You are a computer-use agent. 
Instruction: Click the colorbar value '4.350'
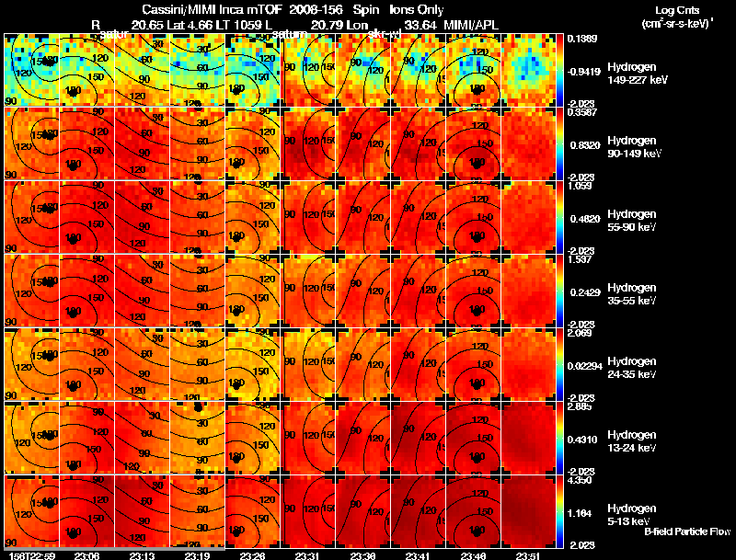click(580, 480)
